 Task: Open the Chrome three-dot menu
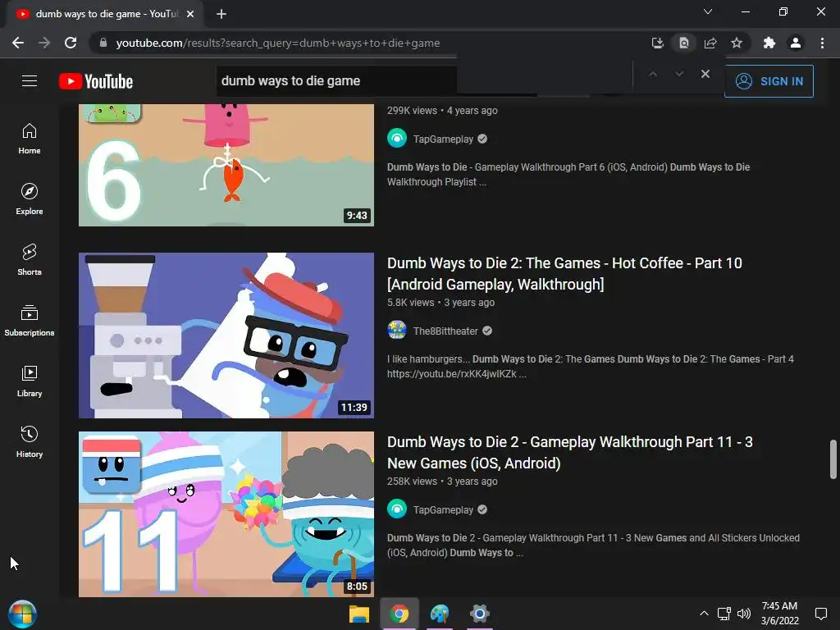822,43
